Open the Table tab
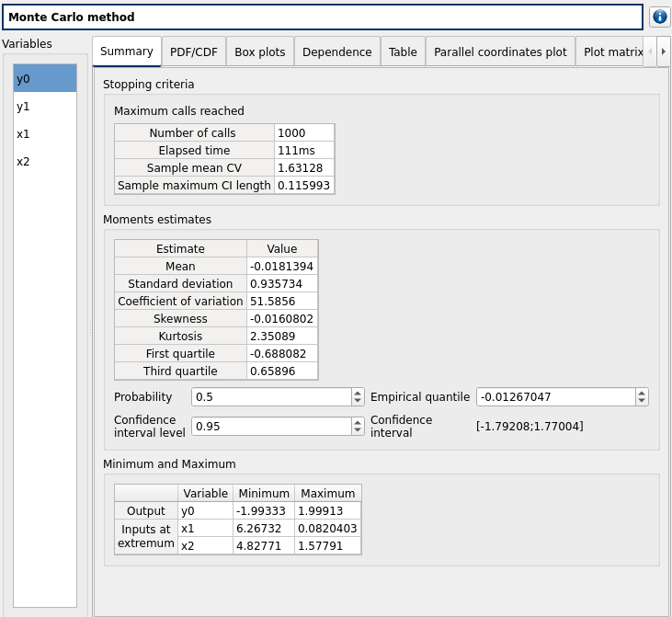 tap(403, 51)
